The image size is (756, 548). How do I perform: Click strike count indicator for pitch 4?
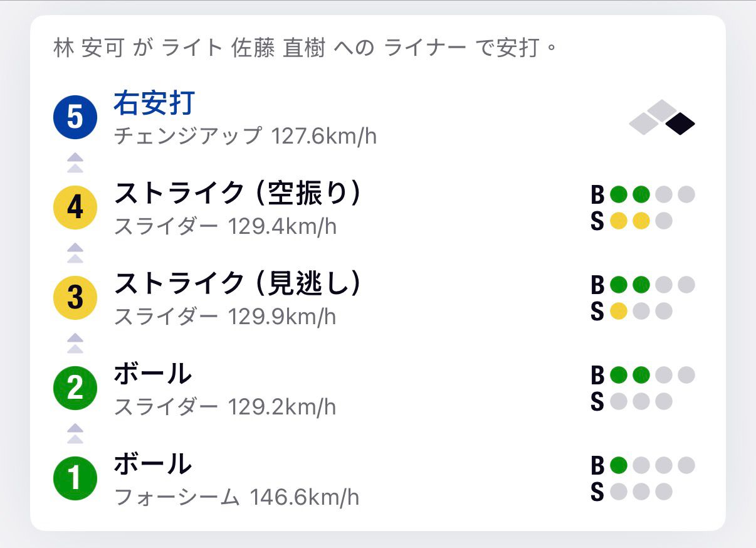click(x=632, y=221)
